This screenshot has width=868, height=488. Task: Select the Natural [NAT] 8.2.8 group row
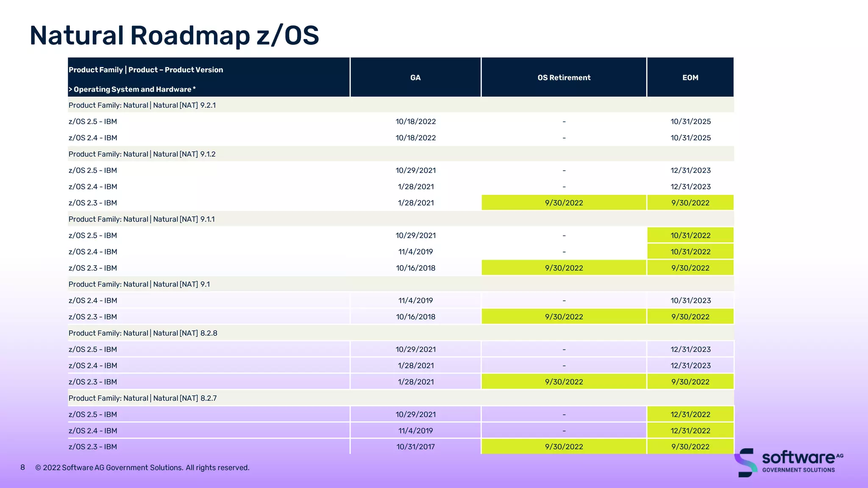[143, 333]
